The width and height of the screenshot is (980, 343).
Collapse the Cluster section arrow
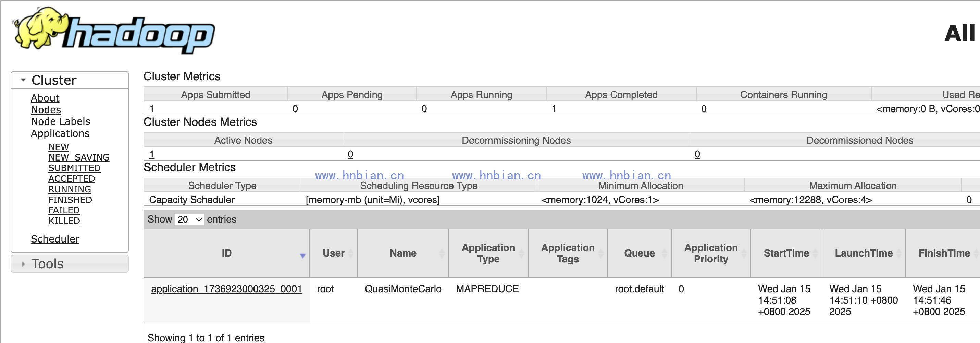click(x=23, y=80)
